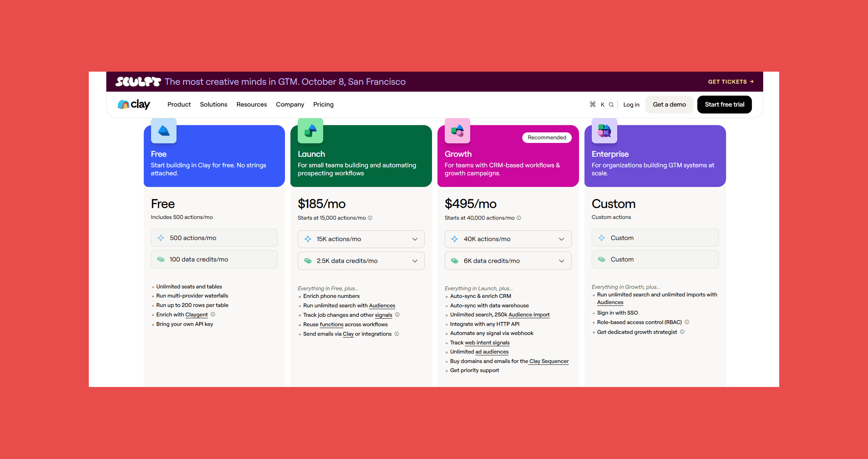
Task: Click the "Unlimited seats and tables" text
Action: (189, 287)
